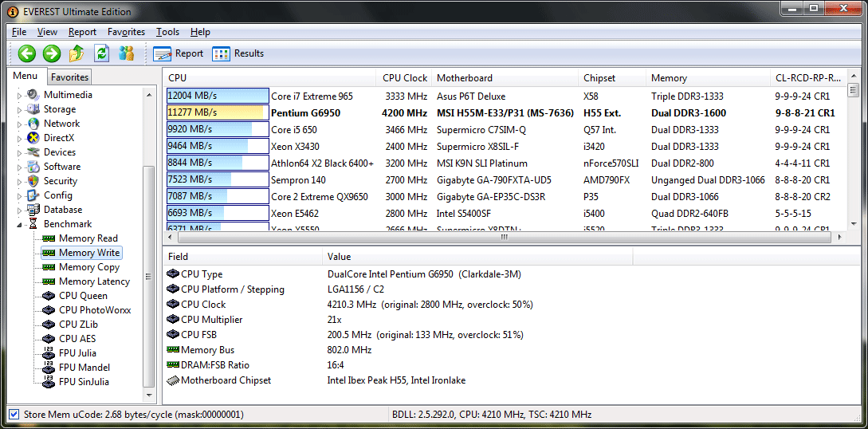Select the Database icon in tree

tap(33, 210)
